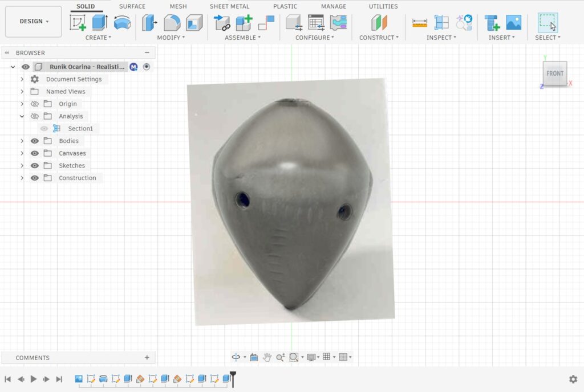This screenshot has width=584, height=392.
Task: Hide the Canvases folder
Action: 35,153
